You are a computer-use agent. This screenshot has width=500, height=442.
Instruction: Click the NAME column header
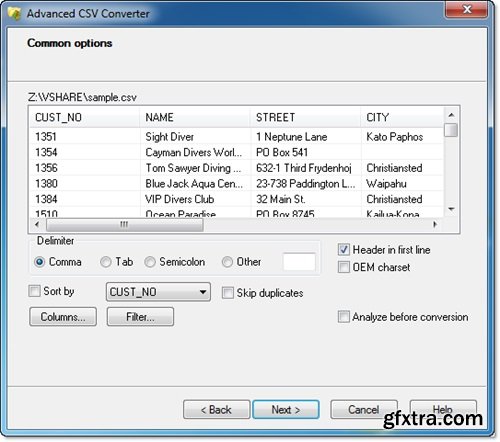pyautogui.click(x=195, y=117)
